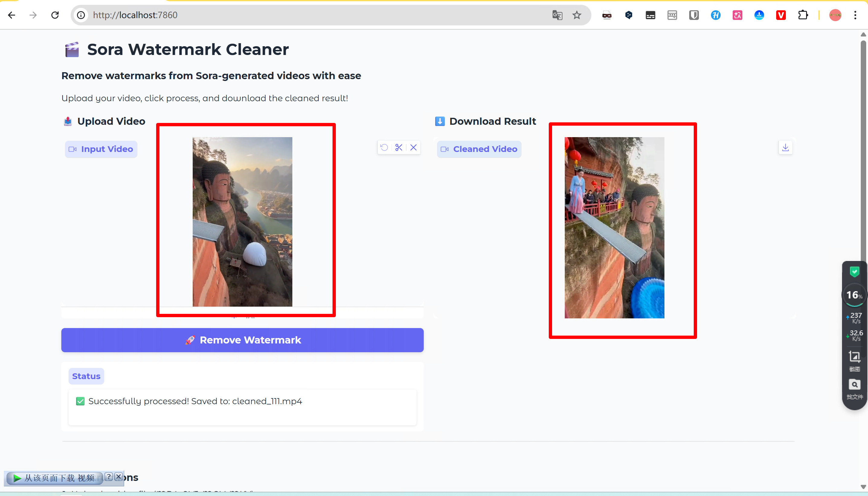Click the input video preview thumbnail
This screenshot has height=496, width=868.
tap(242, 221)
